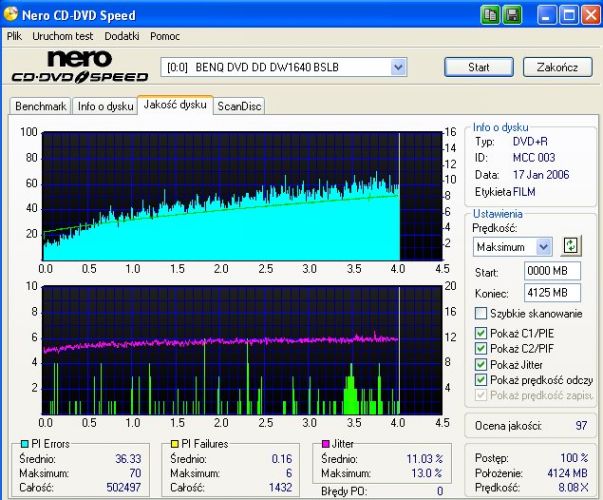Click the disc ID text MCC 003
This screenshot has width=603, height=500.
coord(534,158)
